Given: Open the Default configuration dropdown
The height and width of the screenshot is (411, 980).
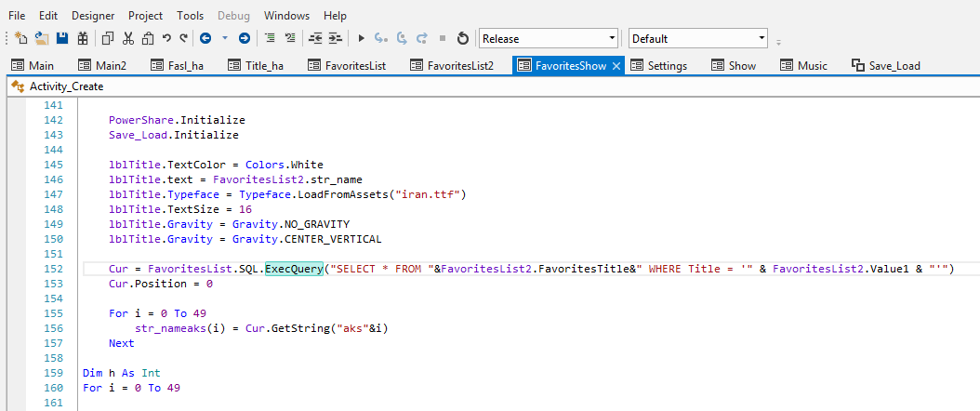Looking at the screenshot, I should point(698,39).
